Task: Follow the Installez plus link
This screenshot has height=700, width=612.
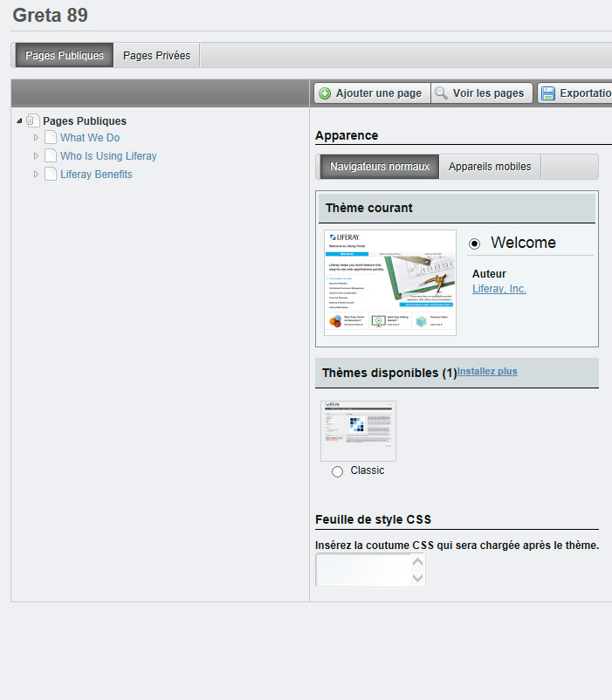Action: click(x=487, y=371)
